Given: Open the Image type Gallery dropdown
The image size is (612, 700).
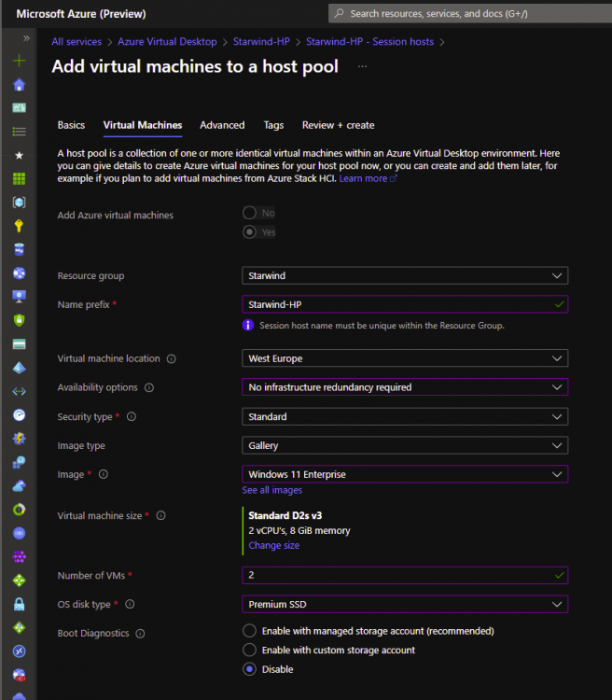Looking at the screenshot, I should [x=405, y=445].
